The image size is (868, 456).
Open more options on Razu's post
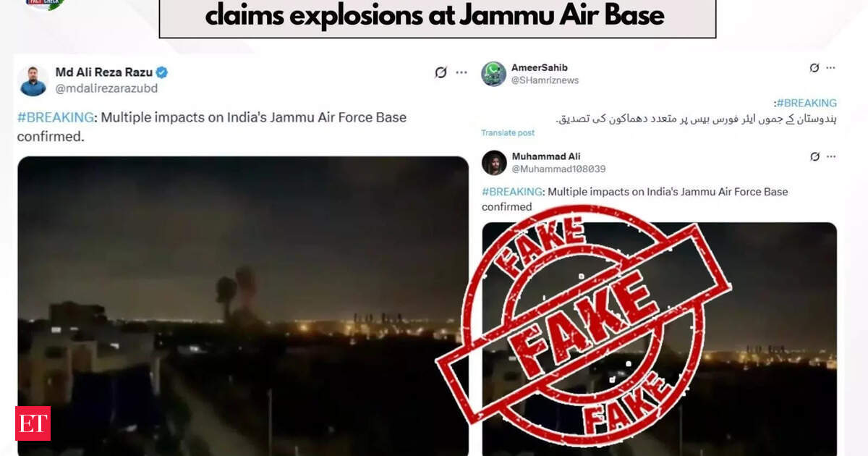click(461, 72)
